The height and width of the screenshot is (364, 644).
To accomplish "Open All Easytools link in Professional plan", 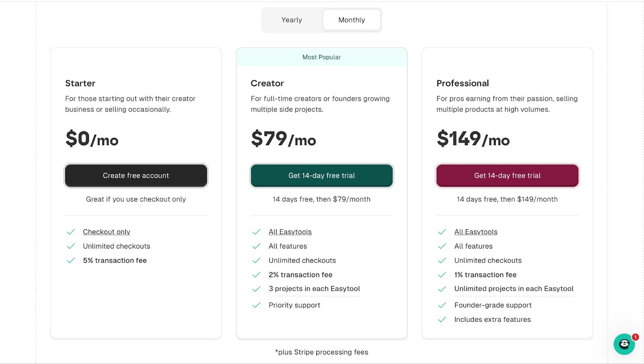I will [476, 232].
